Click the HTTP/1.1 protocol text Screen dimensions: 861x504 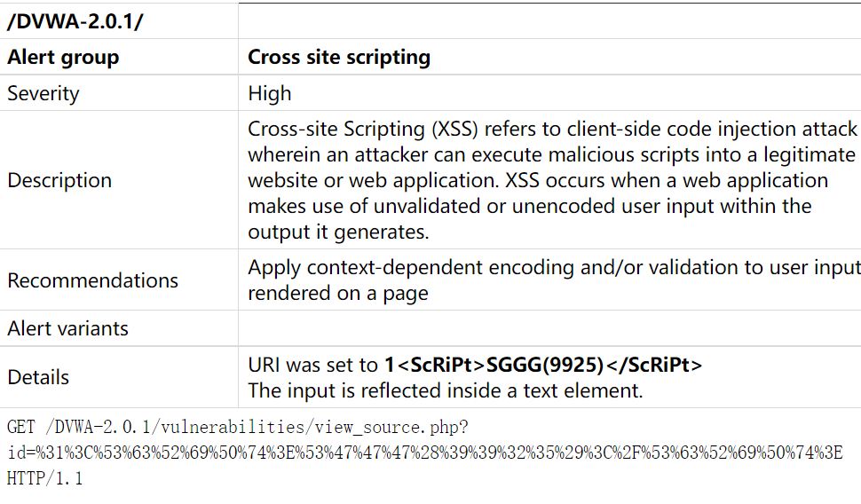click(x=44, y=478)
